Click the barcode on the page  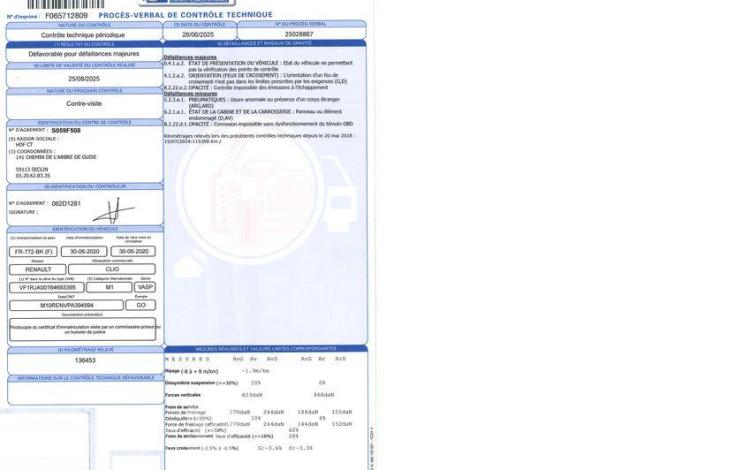tap(66, 4)
